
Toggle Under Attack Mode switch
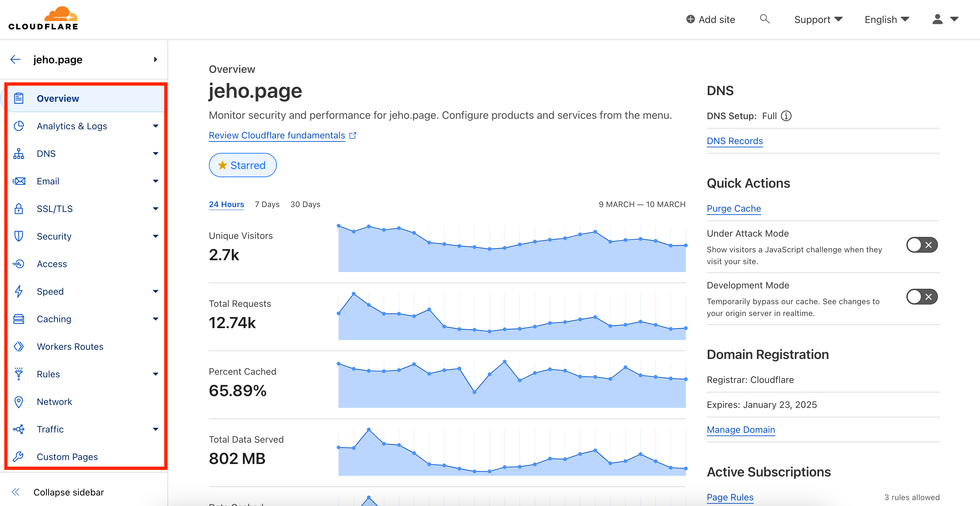(922, 245)
